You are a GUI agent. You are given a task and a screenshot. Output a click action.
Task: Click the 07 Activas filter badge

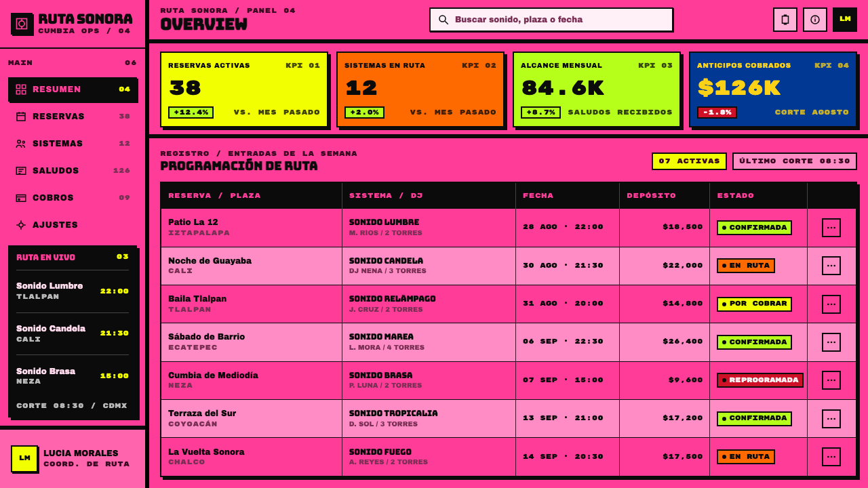click(x=689, y=161)
